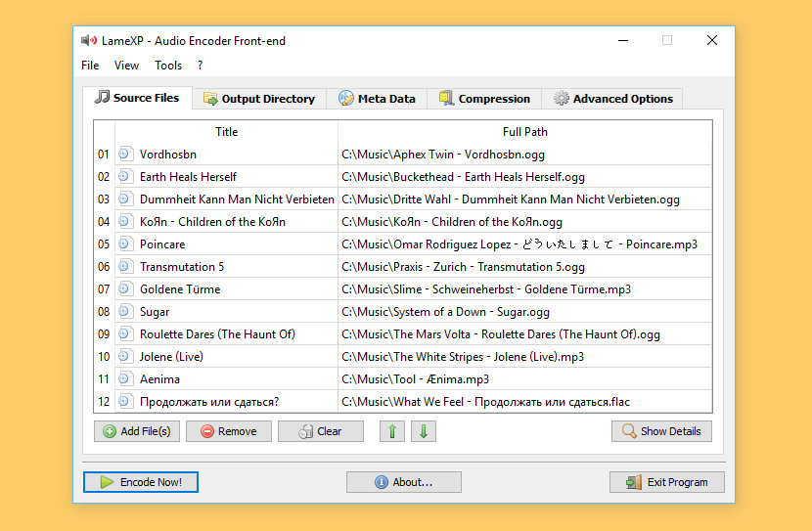Click the file icon next to Aenima

pos(125,379)
